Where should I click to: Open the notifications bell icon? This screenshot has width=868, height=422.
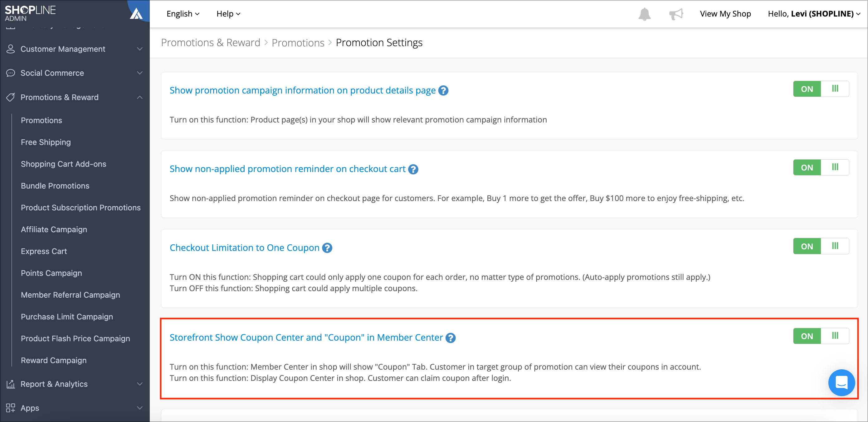644,14
